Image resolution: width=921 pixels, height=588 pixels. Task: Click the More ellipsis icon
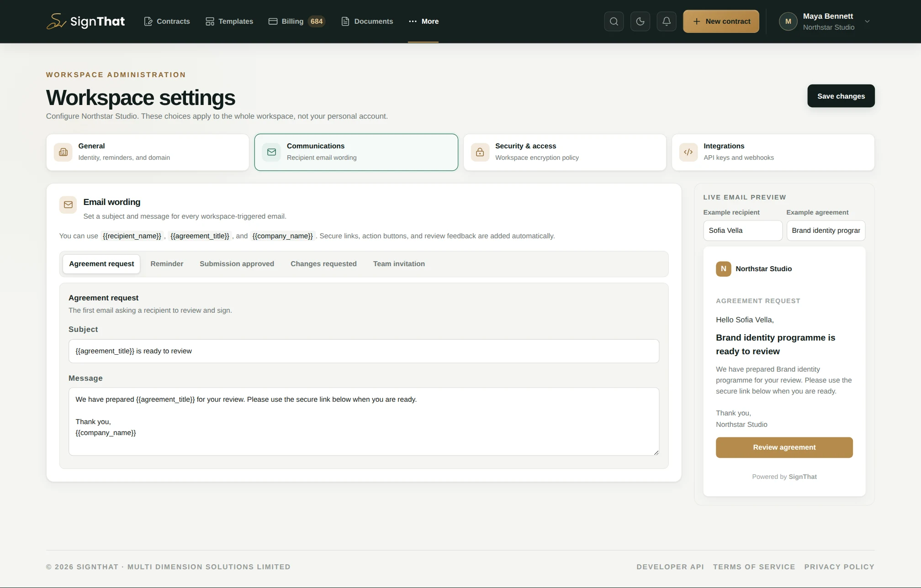[x=413, y=21]
